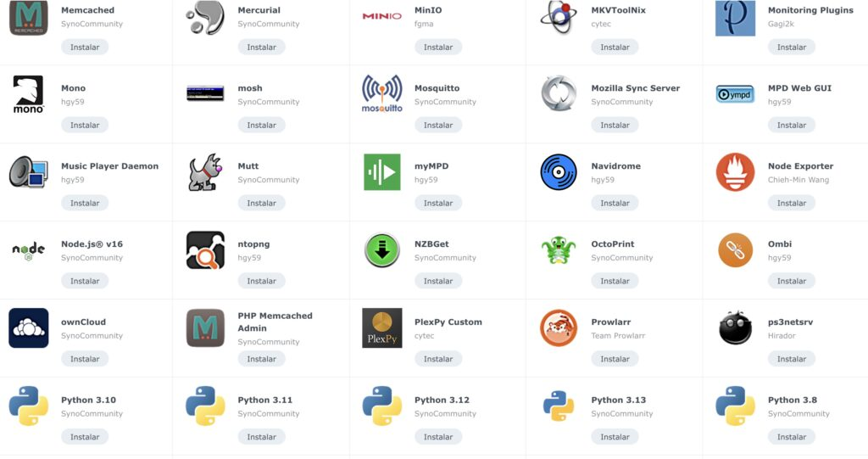Viewport: 868px width, 459px height.
Task: Install the Python 3.12 package
Action: (438, 437)
